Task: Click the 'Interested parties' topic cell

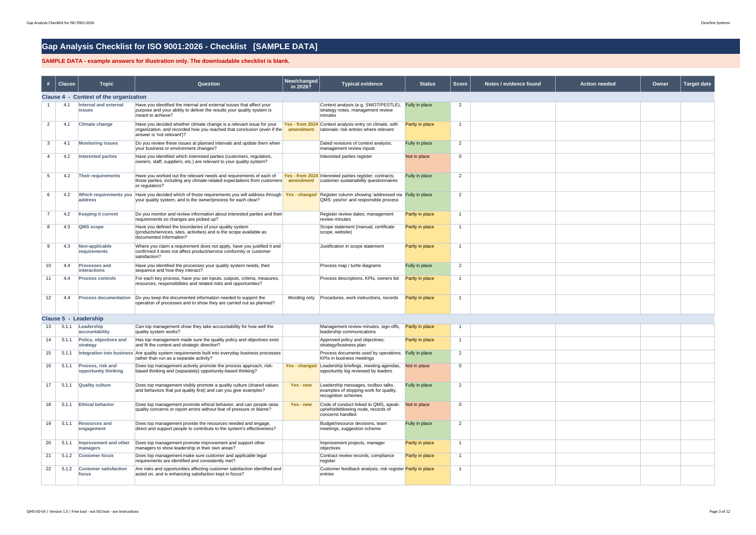Action: [106, 163]
